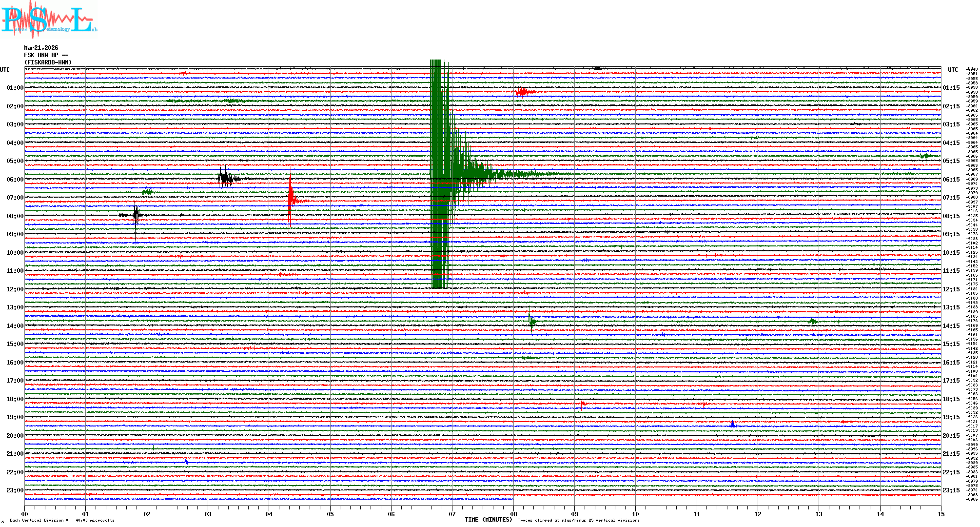Click the PSL Seismology Lab logo

tap(49, 20)
